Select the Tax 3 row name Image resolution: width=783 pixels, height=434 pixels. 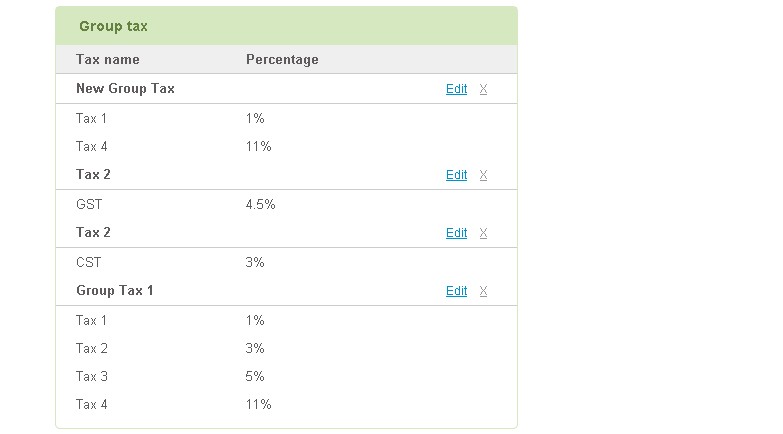click(92, 376)
